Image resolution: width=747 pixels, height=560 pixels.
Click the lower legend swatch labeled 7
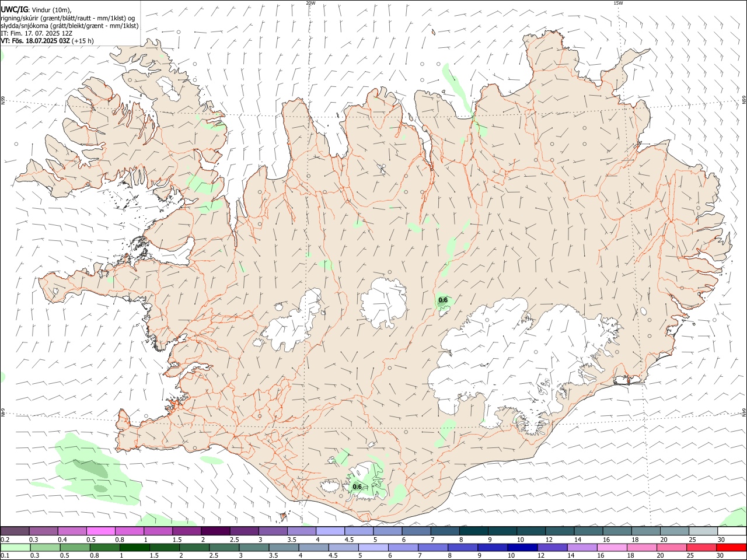433,548
